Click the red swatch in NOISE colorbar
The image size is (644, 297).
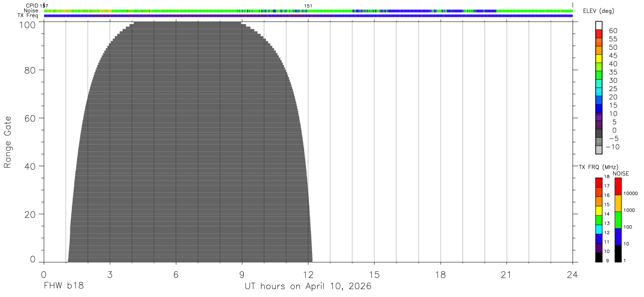click(x=618, y=186)
